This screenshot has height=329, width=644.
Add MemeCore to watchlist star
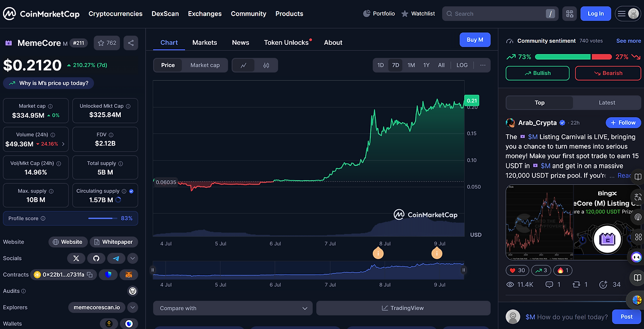(106, 43)
